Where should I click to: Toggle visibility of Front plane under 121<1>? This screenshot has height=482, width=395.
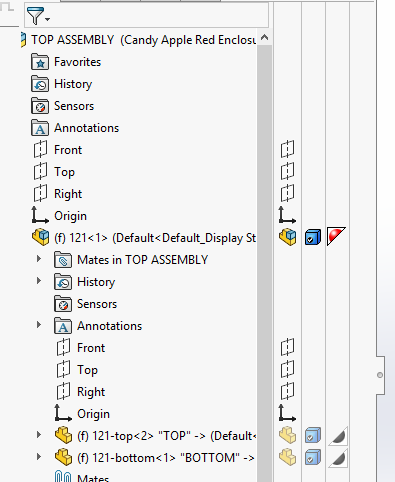(x=287, y=347)
